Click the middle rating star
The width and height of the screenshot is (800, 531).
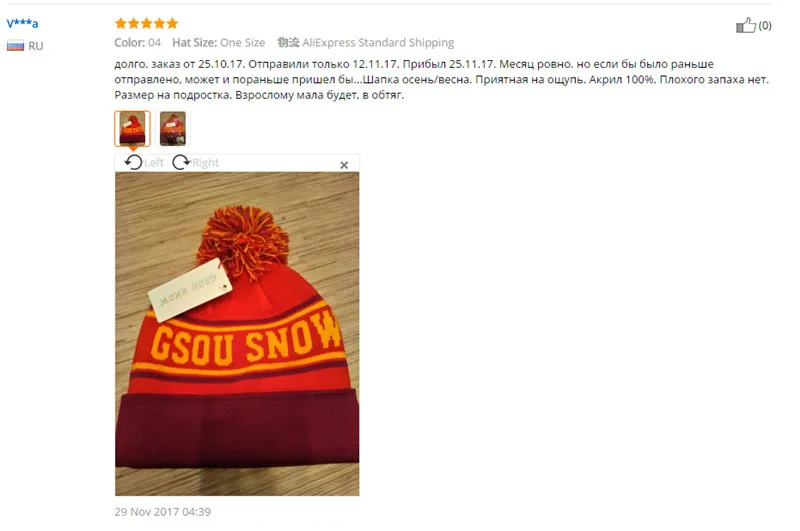146,23
